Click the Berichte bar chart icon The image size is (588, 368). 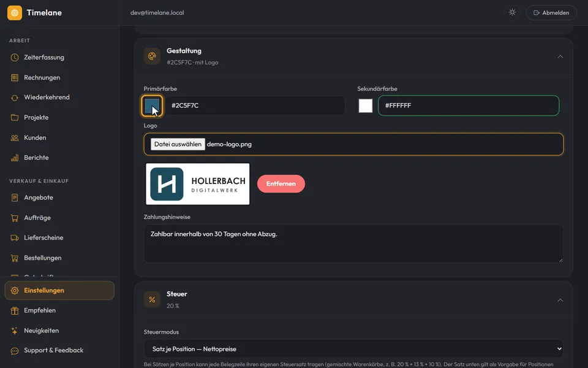(15, 158)
